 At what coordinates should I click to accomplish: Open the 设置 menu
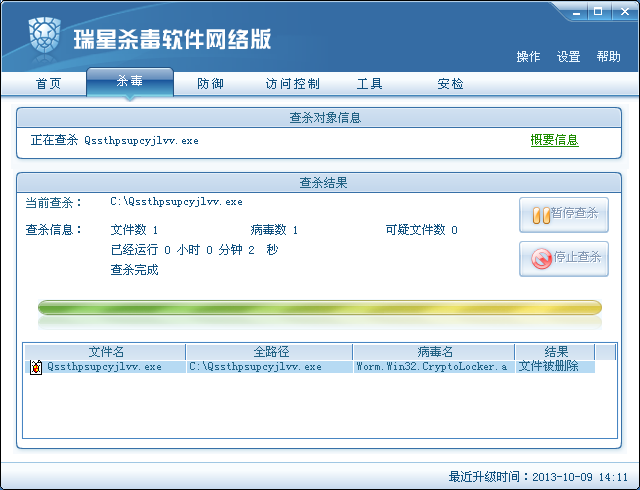[568, 57]
